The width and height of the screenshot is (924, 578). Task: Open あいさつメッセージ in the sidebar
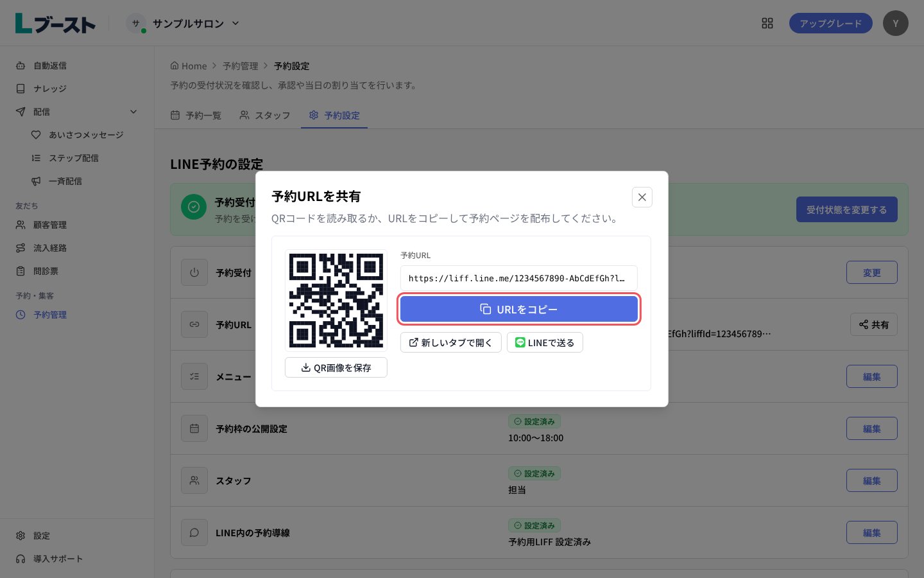click(x=85, y=135)
